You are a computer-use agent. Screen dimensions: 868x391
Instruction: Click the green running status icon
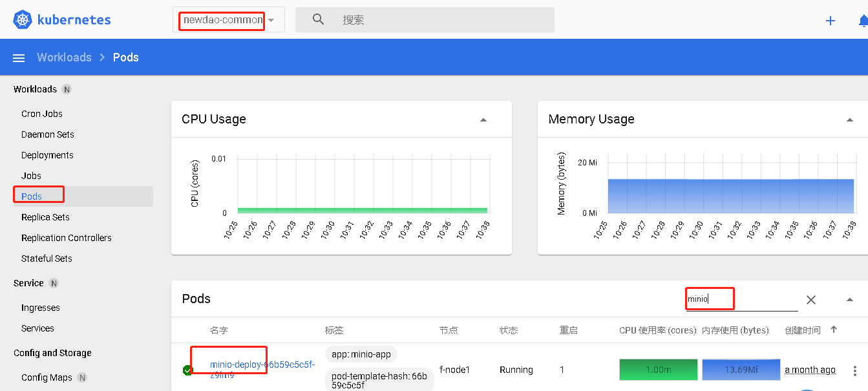(x=188, y=370)
